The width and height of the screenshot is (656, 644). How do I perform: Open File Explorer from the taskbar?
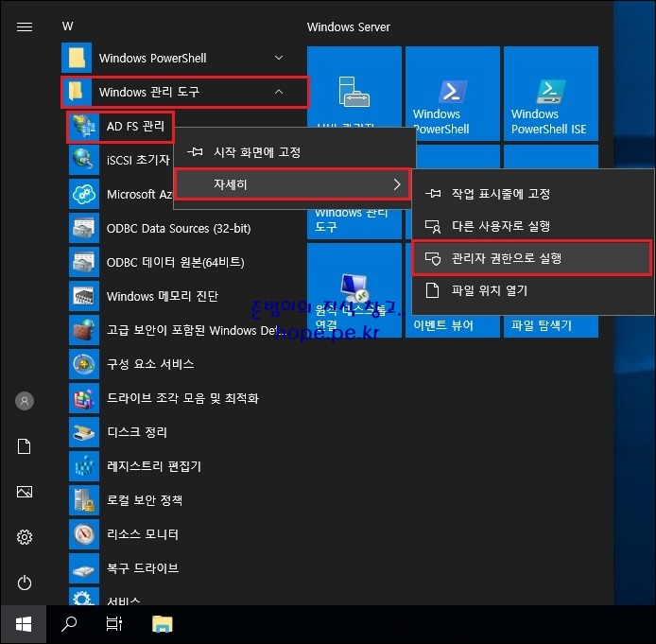(x=162, y=624)
